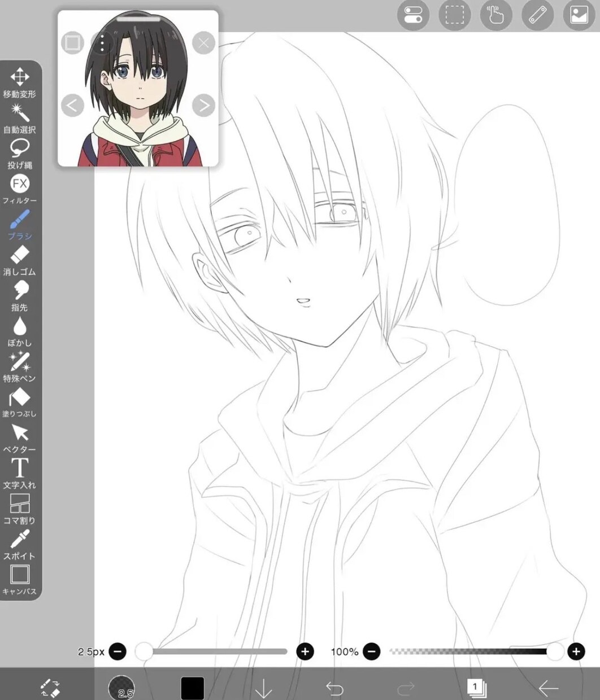Click the brush thickness slider handle
Image resolution: width=600 pixels, height=700 pixels.
tap(144, 651)
